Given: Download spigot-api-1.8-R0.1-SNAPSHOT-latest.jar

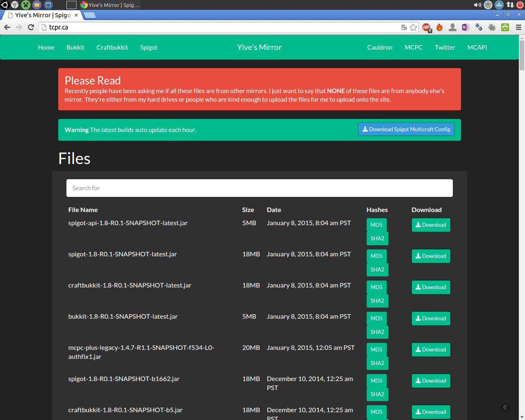Looking at the screenshot, I should point(431,225).
